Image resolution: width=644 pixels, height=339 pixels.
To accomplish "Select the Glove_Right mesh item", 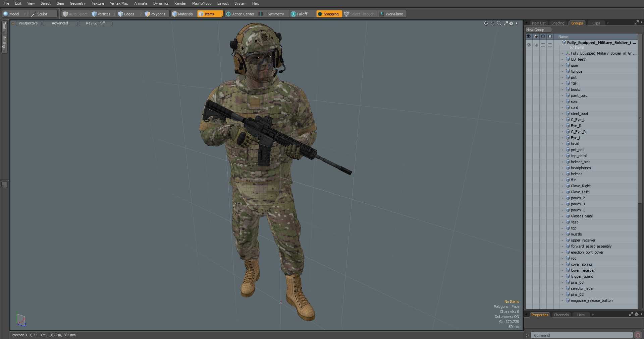I will pyautogui.click(x=581, y=186).
